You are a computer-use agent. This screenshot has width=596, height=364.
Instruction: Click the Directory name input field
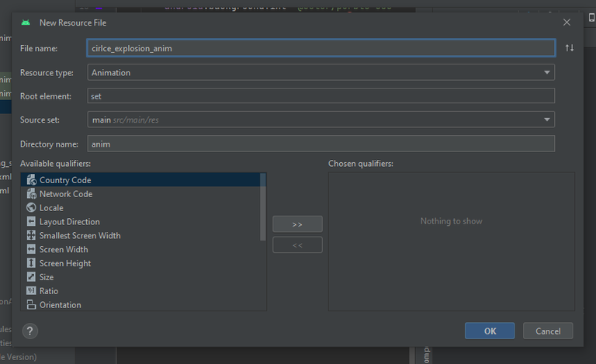(x=321, y=144)
